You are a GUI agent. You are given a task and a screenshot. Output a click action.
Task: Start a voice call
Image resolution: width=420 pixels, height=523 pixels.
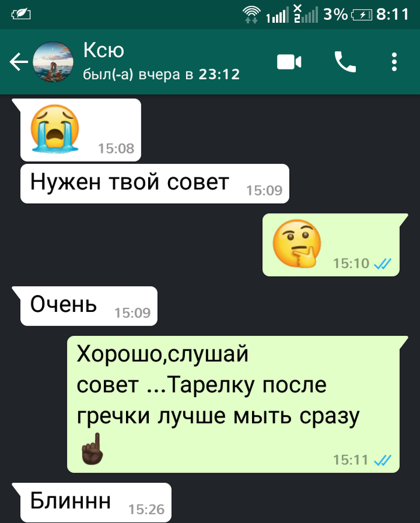pos(345,62)
